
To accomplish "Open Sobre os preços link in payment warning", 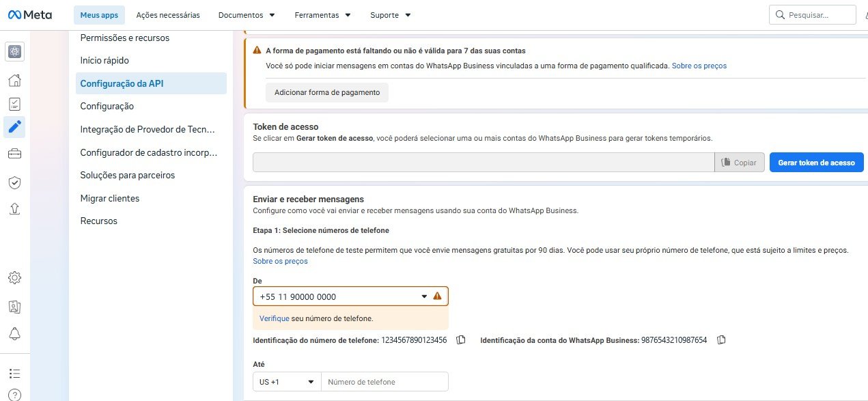I will click(699, 66).
